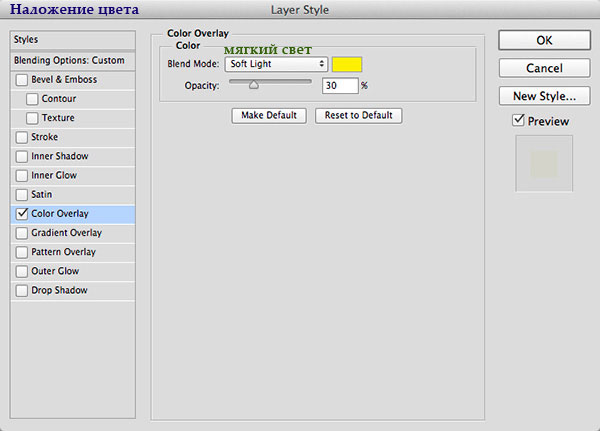Click the Opacity percentage field
This screenshot has width=600, height=431.
click(340, 85)
